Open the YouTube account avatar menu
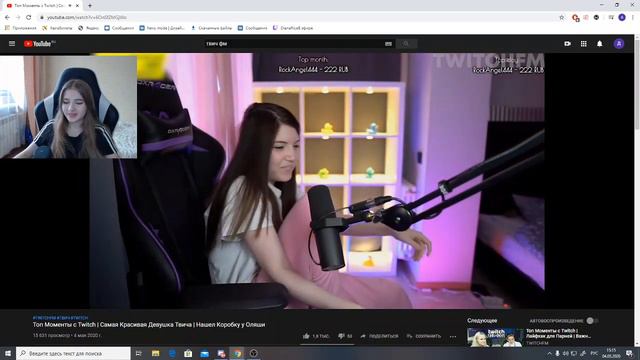This screenshot has width=640, height=360. [x=619, y=44]
